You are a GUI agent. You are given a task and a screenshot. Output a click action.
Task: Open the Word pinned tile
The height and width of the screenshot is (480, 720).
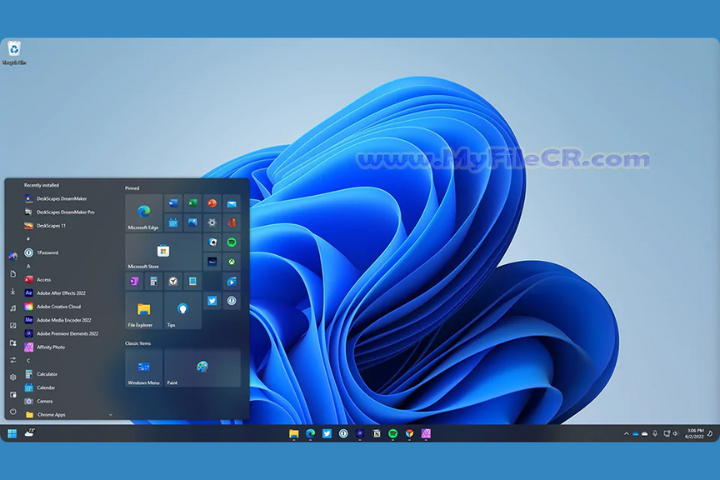click(173, 203)
